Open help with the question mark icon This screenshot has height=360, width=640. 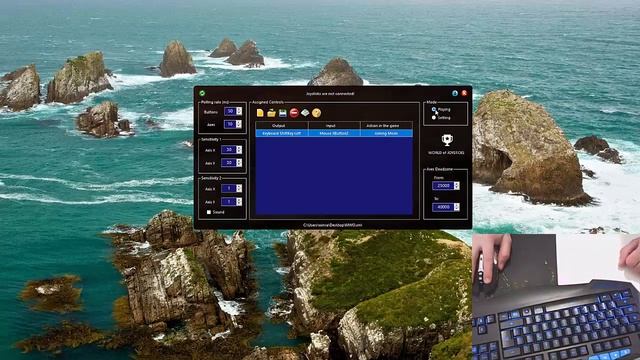316,113
